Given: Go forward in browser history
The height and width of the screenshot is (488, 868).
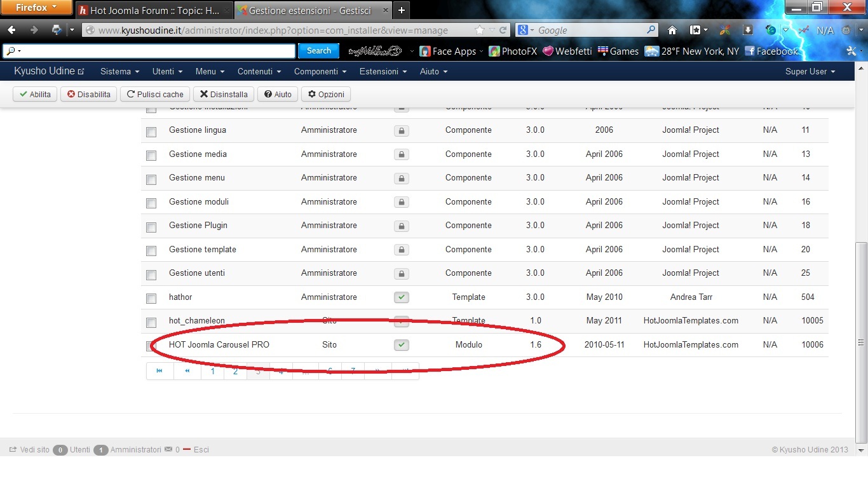Looking at the screenshot, I should [34, 30].
